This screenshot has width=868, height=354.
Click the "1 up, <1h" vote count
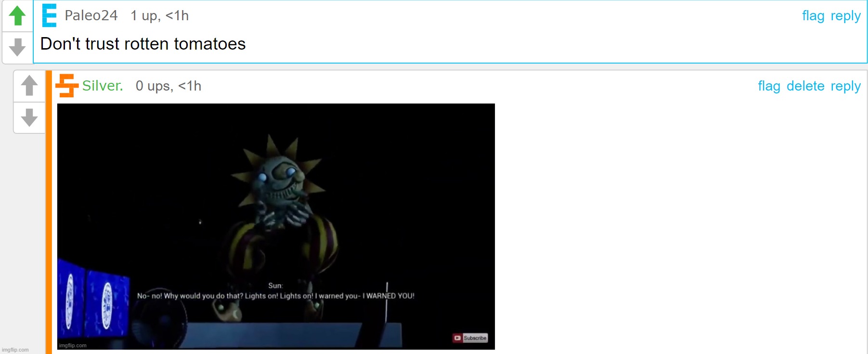[x=159, y=15]
